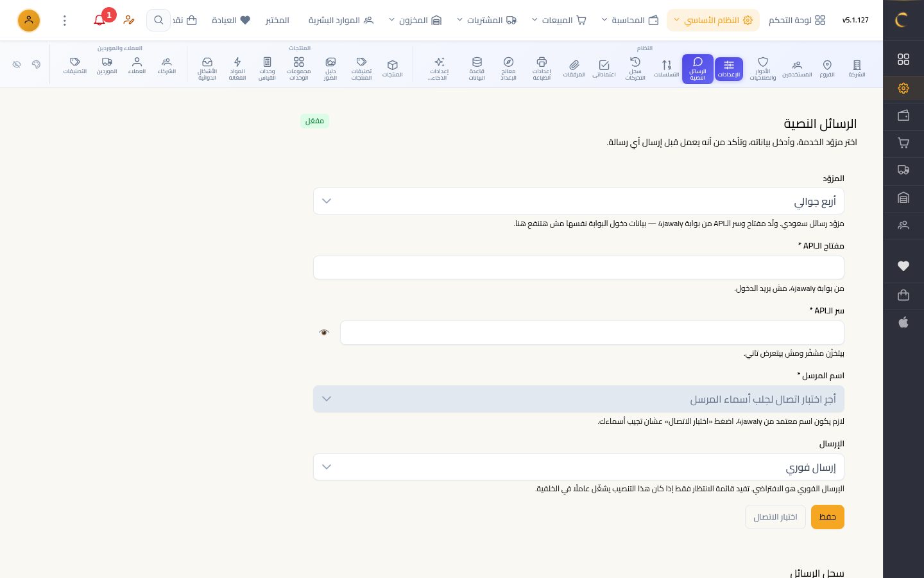Open المرفقات paperclip icon
Screen dimensions: 924x578
(x=574, y=69)
